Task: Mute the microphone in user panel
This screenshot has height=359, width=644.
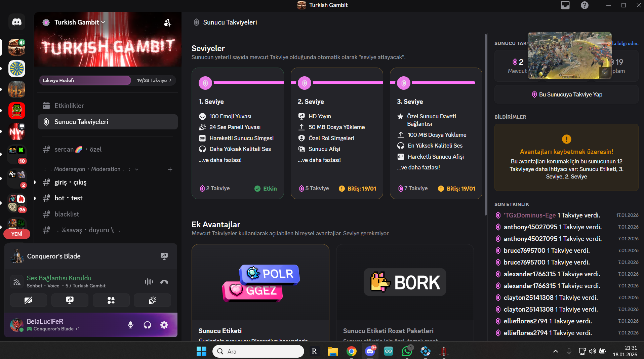Action: pyautogui.click(x=130, y=325)
